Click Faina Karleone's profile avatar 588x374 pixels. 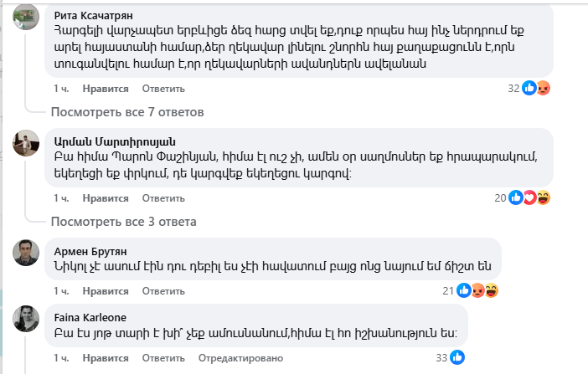point(27,319)
